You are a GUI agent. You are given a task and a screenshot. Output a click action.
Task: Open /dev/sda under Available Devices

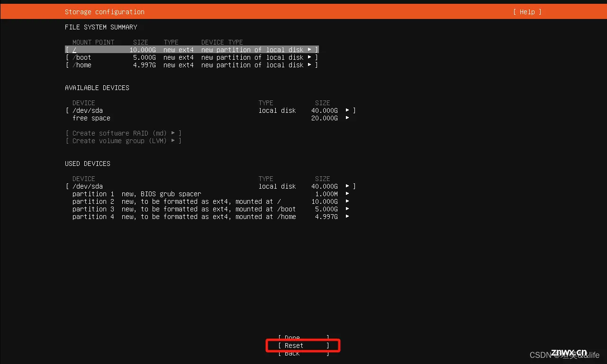point(211,110)
